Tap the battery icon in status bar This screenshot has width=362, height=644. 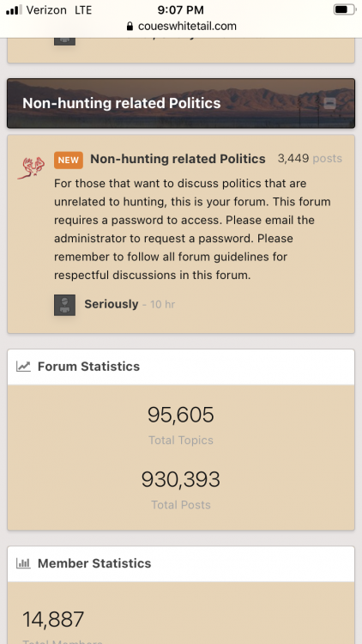click(345, 9)
